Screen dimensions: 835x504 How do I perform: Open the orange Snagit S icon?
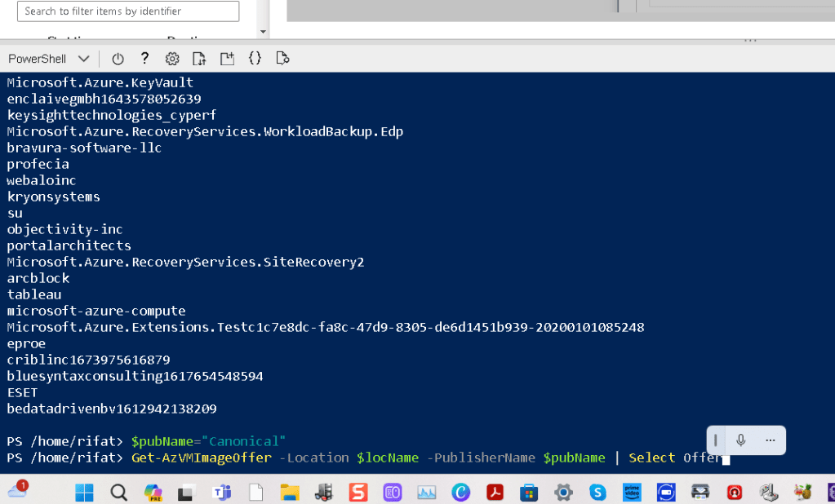tap(358, 493)
